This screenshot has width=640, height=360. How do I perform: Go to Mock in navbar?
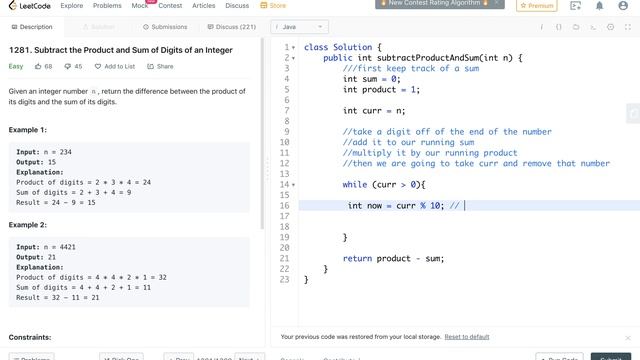pyautogui.click(x=140, y=6)
